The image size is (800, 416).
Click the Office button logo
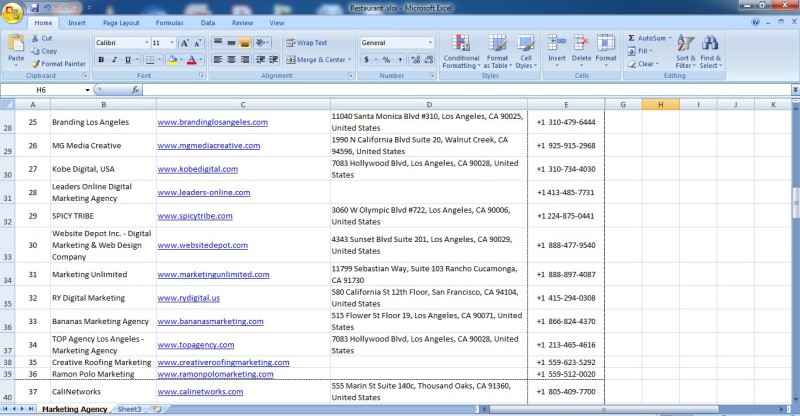(12, 12)
